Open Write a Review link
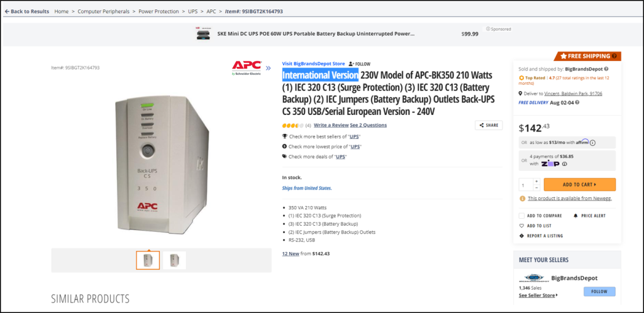This screenshot has width=644, height=313. click(331, 125)
